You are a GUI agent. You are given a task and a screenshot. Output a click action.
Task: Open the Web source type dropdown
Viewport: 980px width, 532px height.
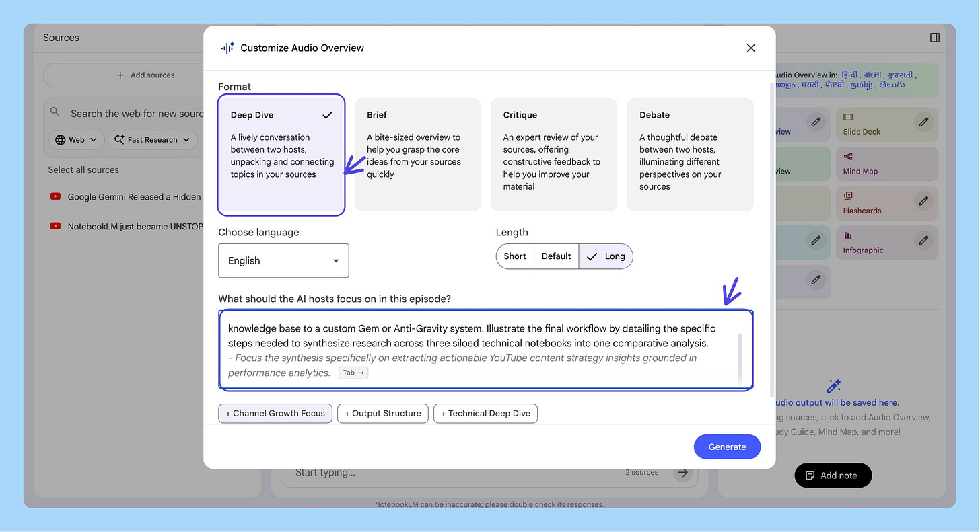(77, 140)
